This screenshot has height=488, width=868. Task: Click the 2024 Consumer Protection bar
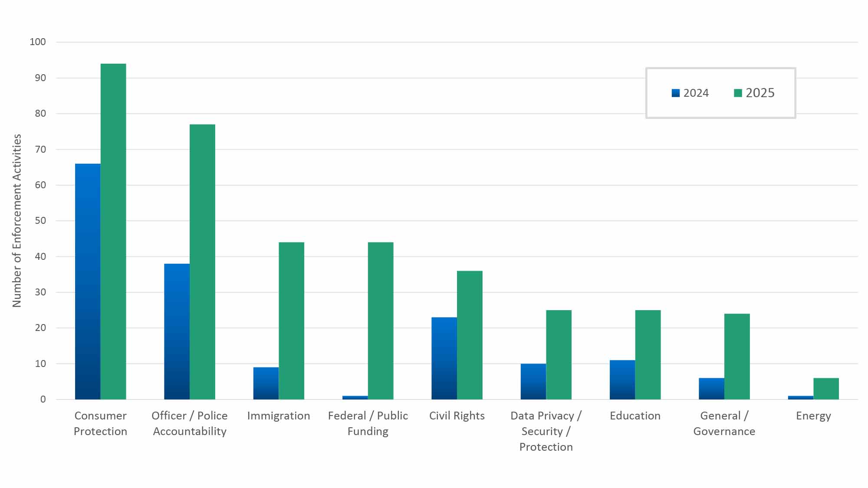[88, 281]
